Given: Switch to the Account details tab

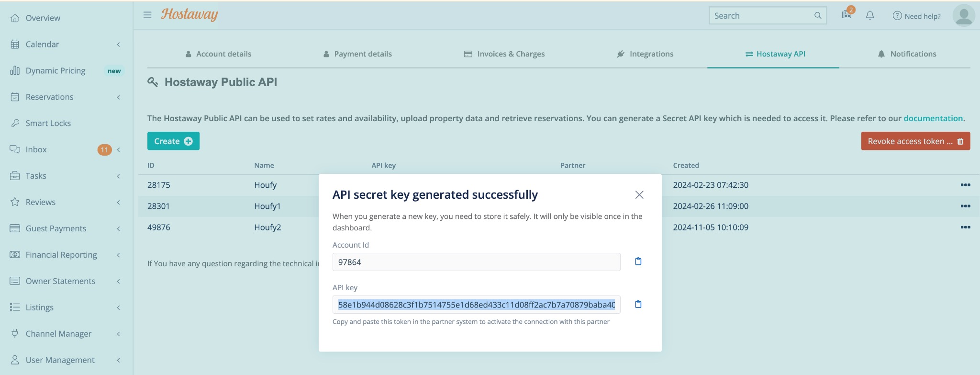Looking at the screenshot, I should [x=218, y=54].
